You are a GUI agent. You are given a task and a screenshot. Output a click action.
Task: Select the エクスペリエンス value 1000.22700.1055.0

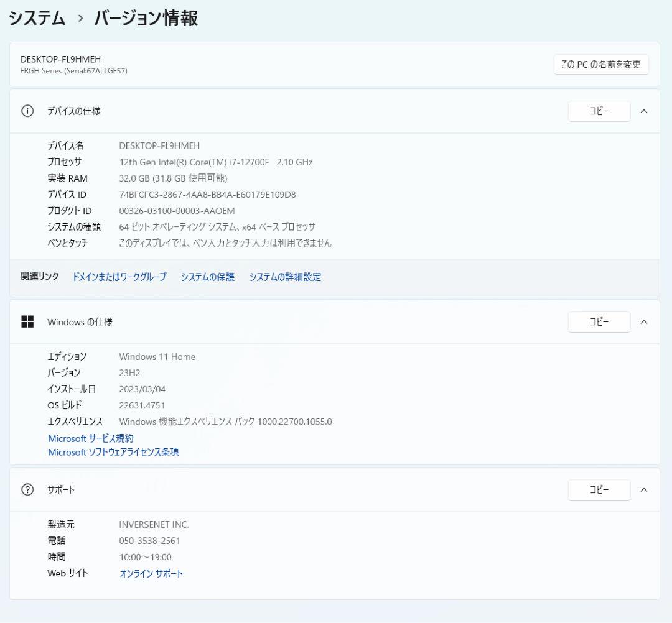click(226, 422)
